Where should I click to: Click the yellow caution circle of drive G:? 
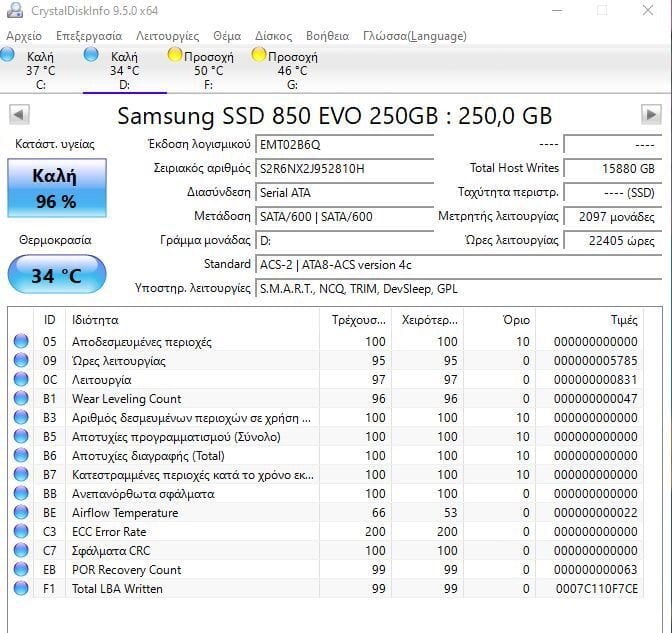coord(259,55)
